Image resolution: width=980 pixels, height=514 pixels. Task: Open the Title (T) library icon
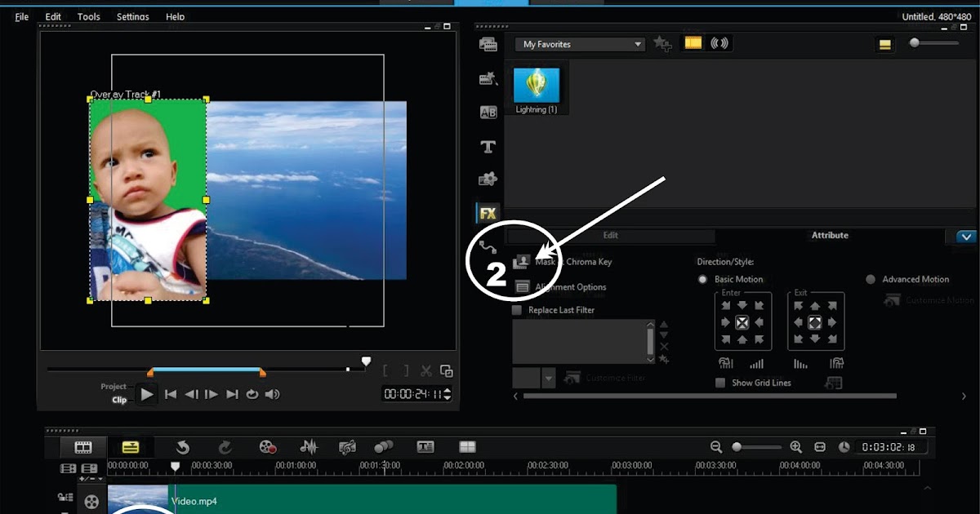(x=488, y=147)
